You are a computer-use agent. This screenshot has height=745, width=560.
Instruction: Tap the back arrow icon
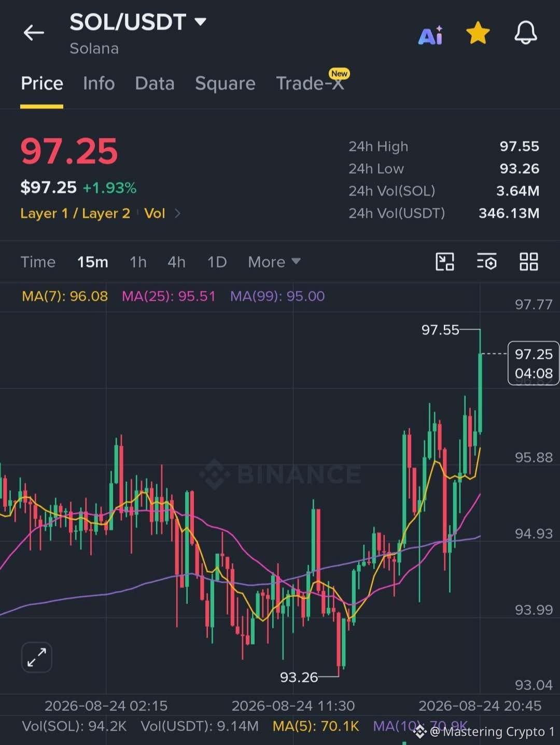[x=34, y=33]
